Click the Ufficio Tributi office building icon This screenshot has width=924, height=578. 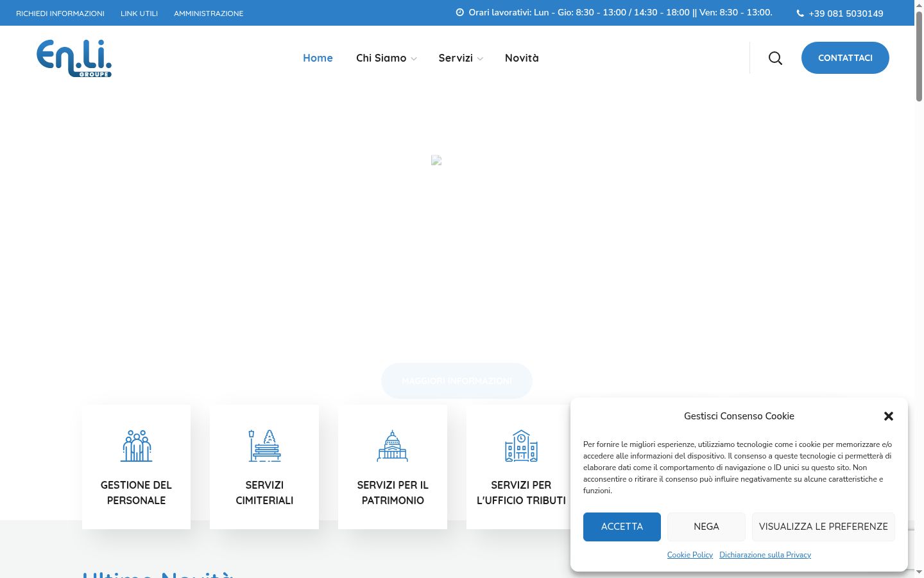point(521,446)
